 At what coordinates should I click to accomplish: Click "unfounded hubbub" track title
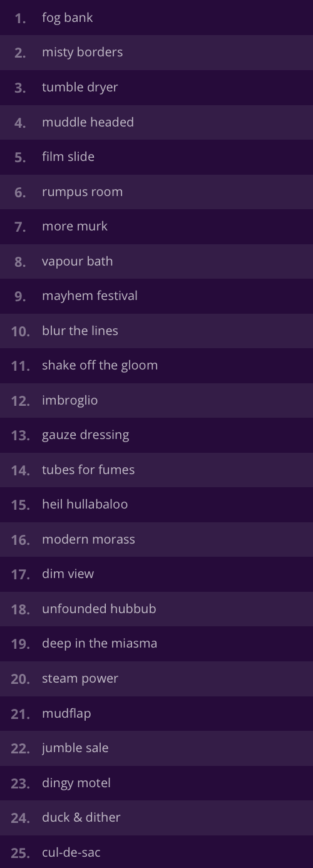[99, 609]
